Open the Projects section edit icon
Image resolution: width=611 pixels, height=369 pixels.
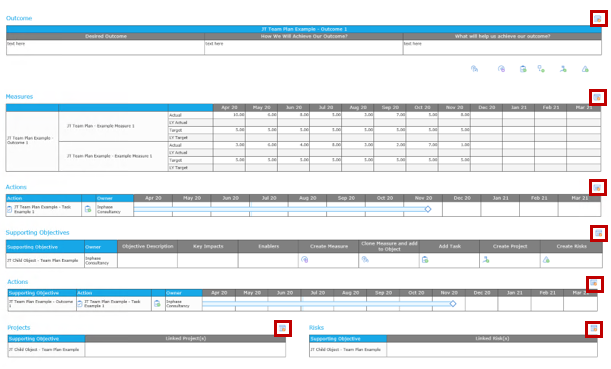click(x=283, y=328)
